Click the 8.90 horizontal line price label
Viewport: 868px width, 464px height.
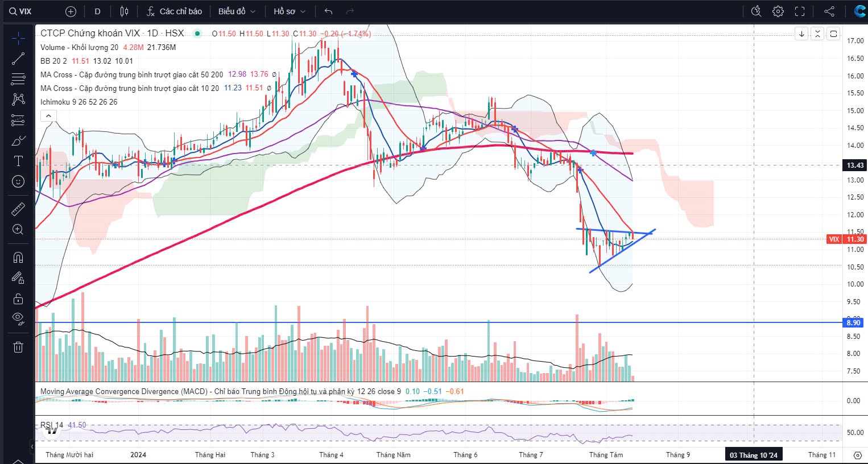click(854, 322)
